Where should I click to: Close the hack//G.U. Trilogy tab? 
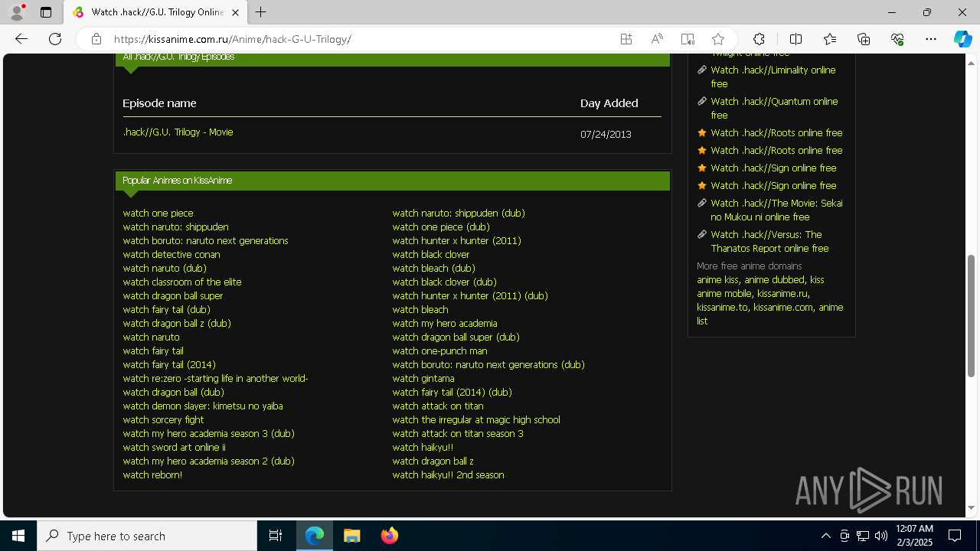point(236,12)
